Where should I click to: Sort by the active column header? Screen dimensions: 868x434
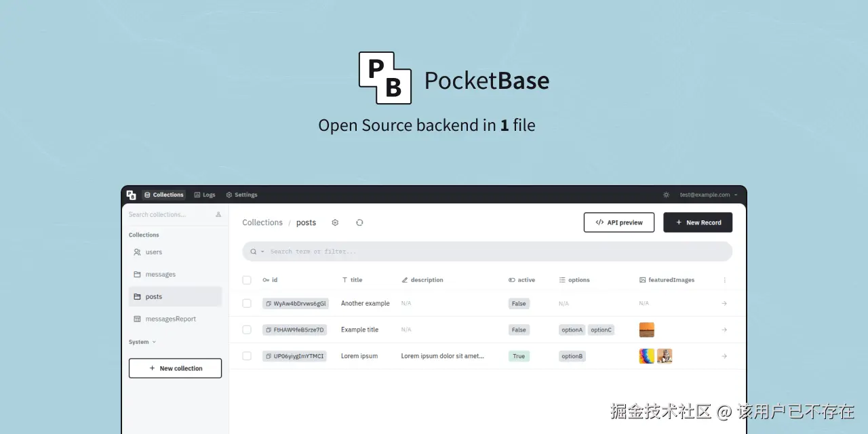(521, 280)
